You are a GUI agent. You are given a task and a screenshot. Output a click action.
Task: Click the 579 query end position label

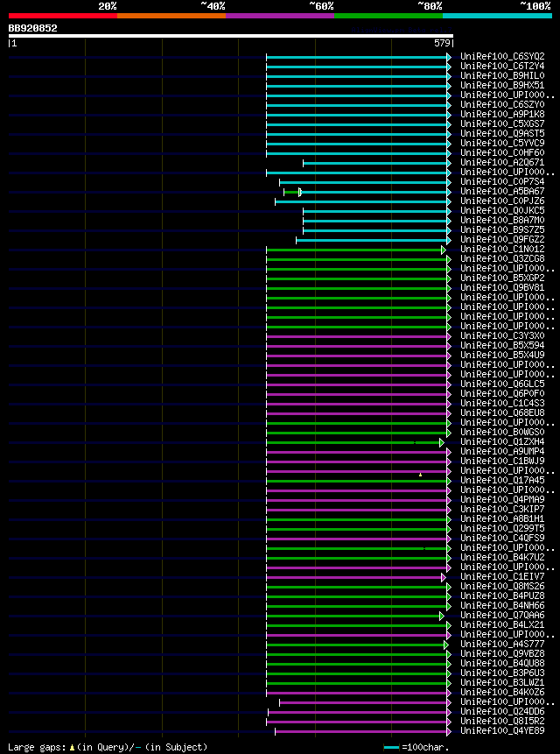(444, 44)
